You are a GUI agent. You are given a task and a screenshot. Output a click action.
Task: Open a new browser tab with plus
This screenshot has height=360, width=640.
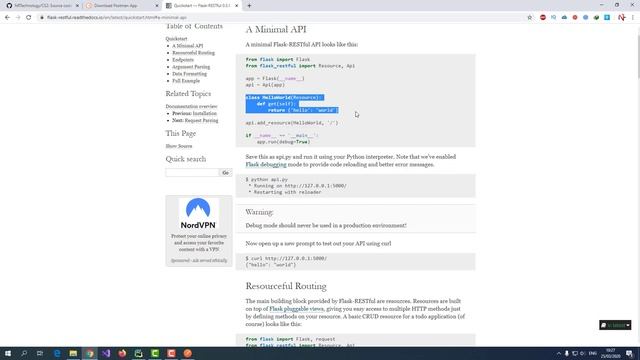[249, 6]
